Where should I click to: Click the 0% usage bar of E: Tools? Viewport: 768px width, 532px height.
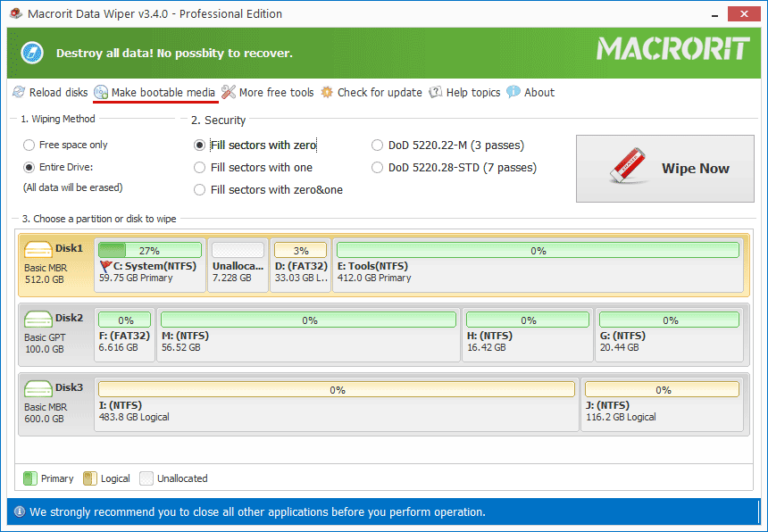[538, 250]
